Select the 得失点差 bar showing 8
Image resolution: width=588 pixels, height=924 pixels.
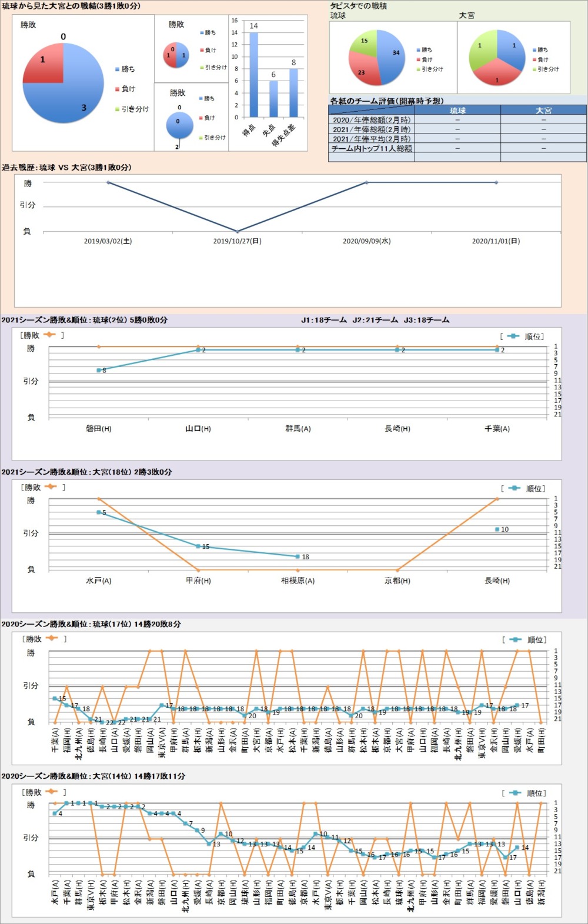293,93
